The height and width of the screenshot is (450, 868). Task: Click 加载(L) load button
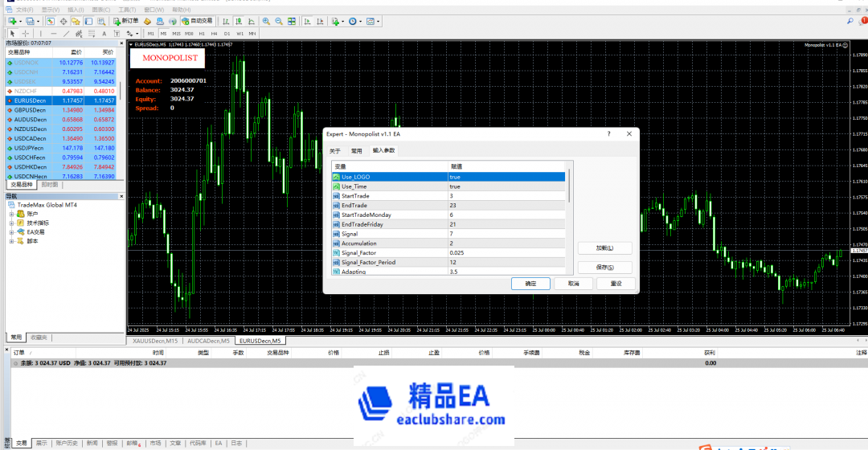604,248
